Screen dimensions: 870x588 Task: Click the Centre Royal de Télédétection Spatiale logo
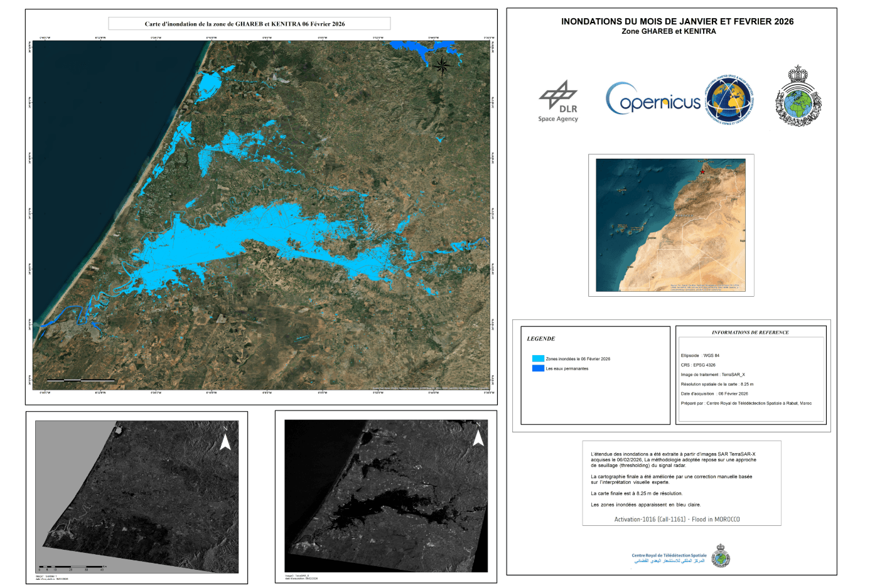[x=721, y=556]
